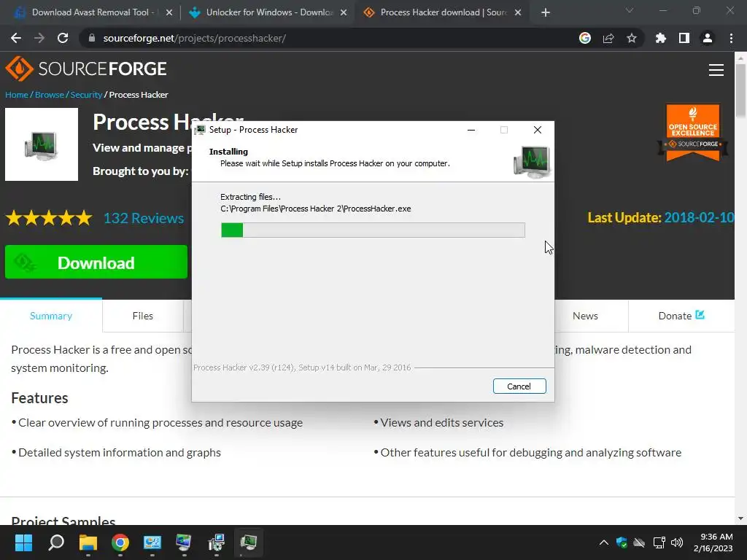The height and width of the screenshot is (560, 747).
Task: Click the Google icon in address bar
Action: pyautogui.click(x=585, y=38)
